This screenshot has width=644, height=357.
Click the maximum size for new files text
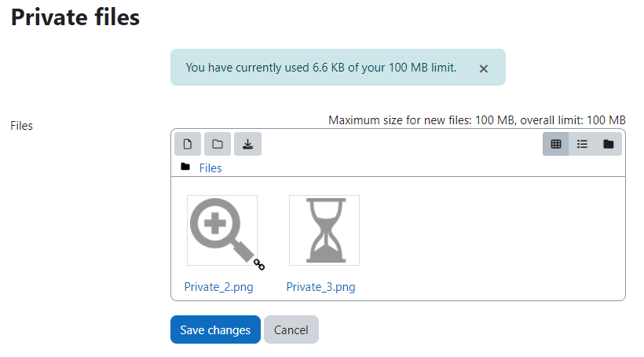(x=477, y=120)
